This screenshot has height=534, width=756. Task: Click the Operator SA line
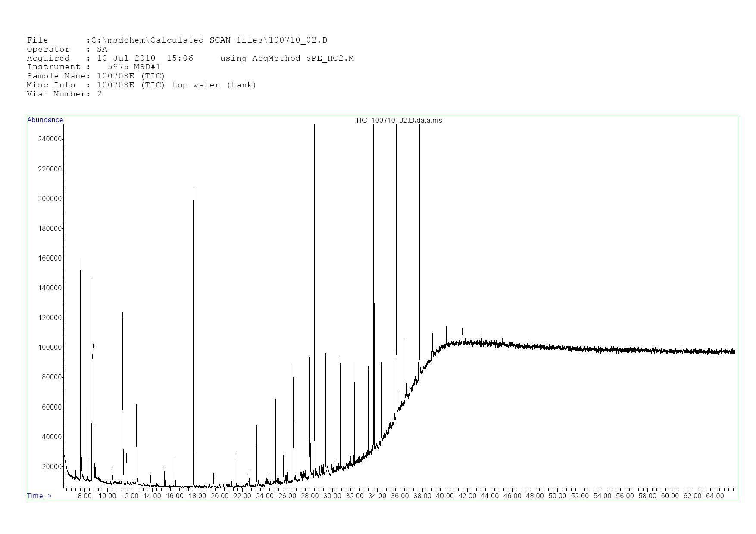click(67, 50)
